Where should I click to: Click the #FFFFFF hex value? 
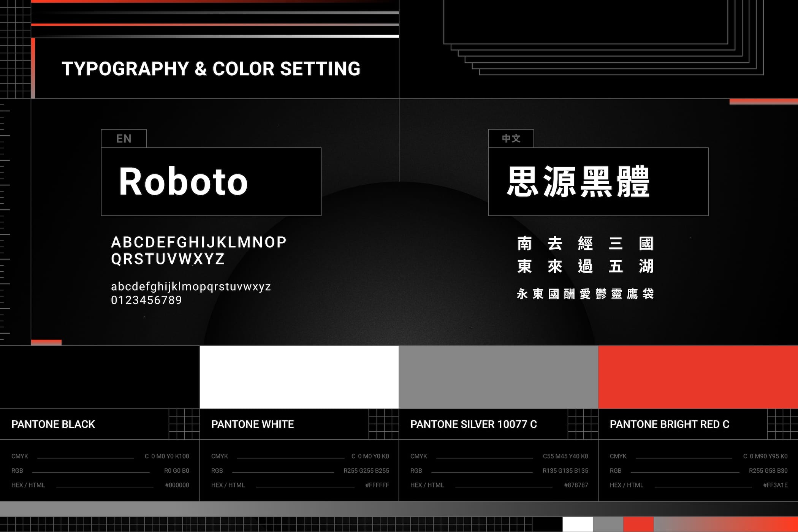coord(377,485)
